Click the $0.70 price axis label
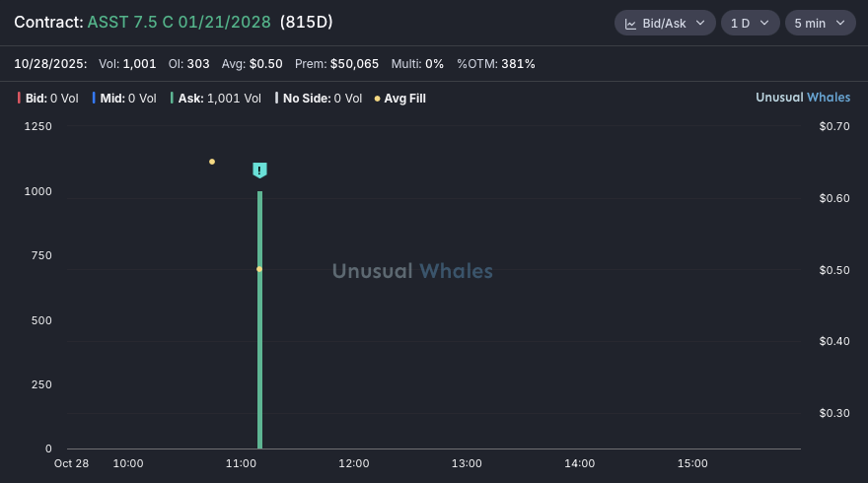The image size is (868, 483). (x=834, y=126)
